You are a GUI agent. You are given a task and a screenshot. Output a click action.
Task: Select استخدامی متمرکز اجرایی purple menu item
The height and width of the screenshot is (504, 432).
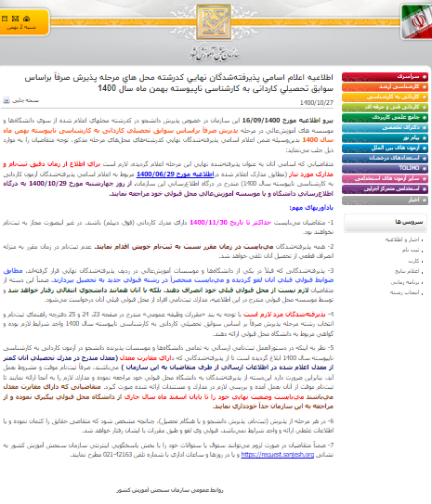pyautogui.click(x=385, y=188)
